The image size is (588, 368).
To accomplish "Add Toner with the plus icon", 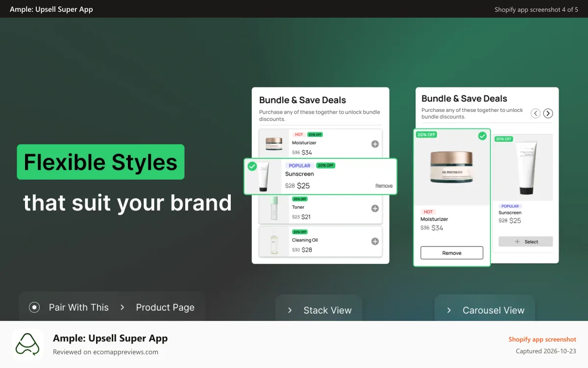I will point(375,209).
